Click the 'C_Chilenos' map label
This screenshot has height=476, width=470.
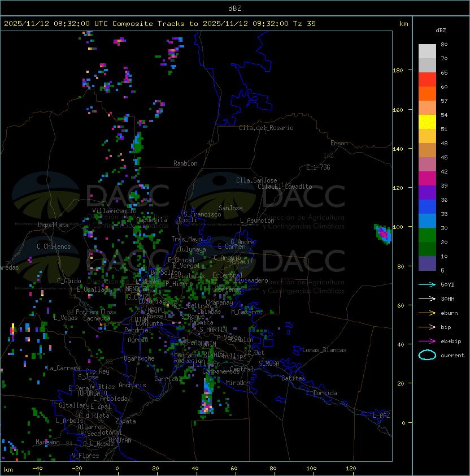[54, 246]
